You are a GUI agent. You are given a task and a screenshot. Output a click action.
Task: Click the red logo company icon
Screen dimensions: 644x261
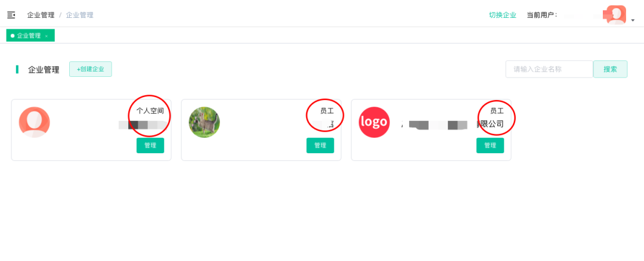374,122
